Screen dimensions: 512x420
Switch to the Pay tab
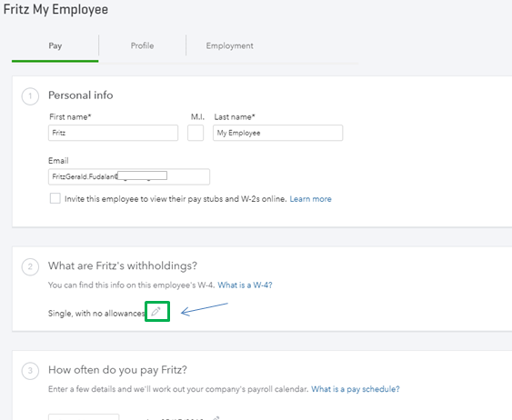(x=55, y=45)
